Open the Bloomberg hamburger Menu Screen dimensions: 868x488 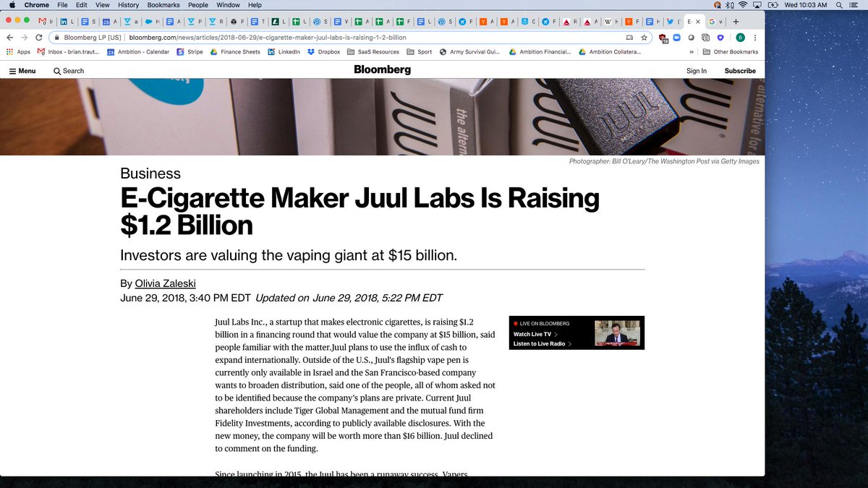tap(22, 71)
